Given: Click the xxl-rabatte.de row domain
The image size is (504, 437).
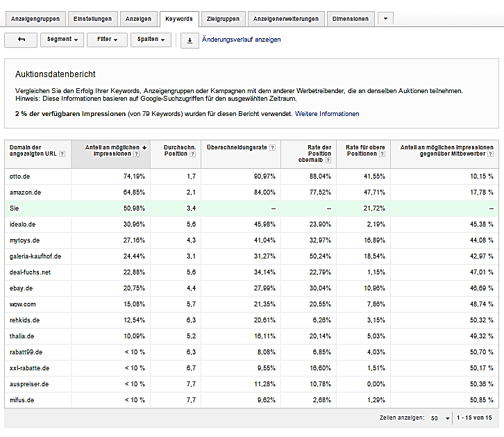Looking at the screenshot, I should pos(30,368).
